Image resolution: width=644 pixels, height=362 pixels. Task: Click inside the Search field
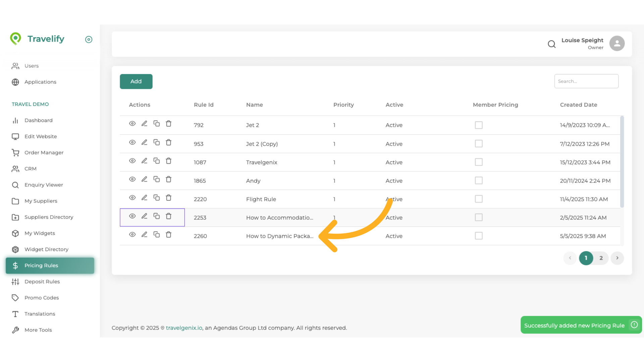(x=586, y=81)
